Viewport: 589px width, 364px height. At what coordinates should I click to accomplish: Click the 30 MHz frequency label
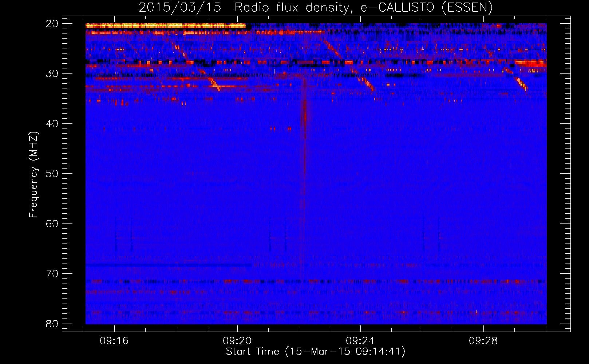[52, 74]
